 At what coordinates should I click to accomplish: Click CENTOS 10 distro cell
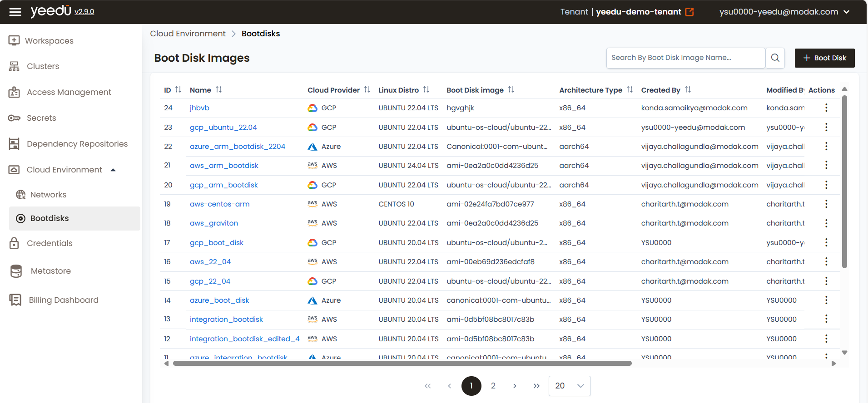pos(396,204)
